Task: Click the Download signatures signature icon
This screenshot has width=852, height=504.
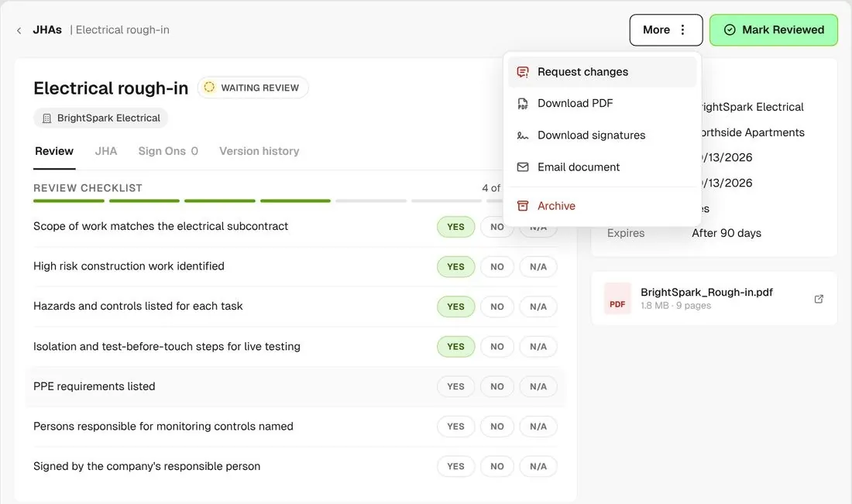Action: (523, 135)
